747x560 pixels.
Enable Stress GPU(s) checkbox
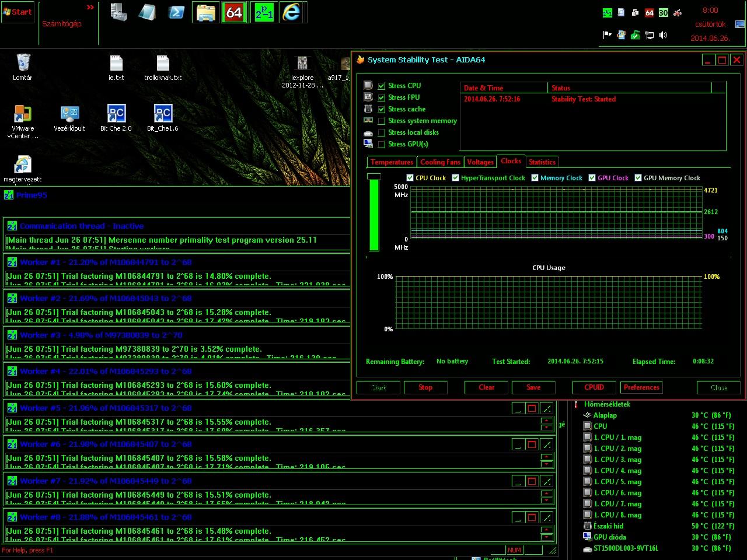pos(382,144)
